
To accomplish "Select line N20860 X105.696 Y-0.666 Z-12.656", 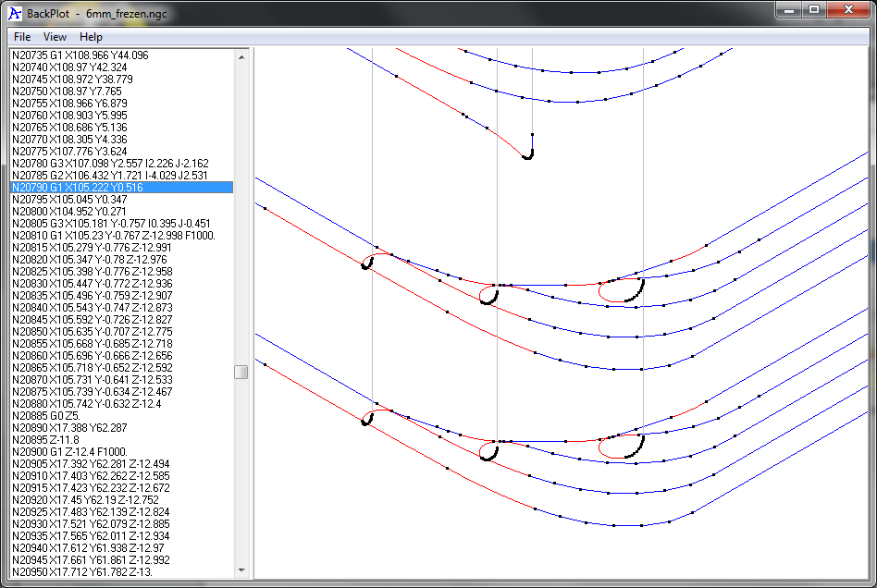I will (x=121, y=356).
